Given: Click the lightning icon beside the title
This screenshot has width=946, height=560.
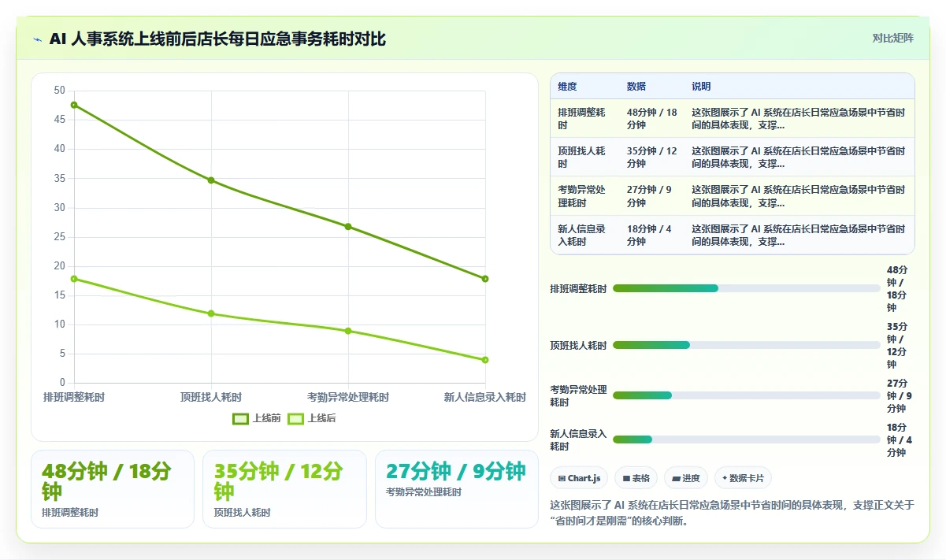Looking at the screenshot, I should point(37,39).
